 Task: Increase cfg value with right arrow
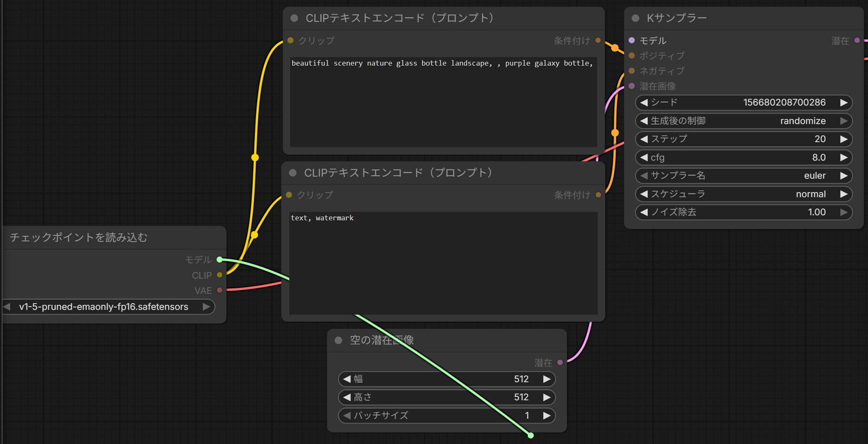(x=844, y=158)
